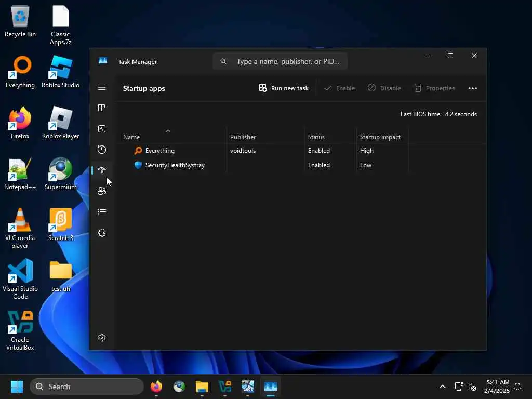Select the Supermium desktop shortcut
The image size is (532, 399).
coord(60,174)
